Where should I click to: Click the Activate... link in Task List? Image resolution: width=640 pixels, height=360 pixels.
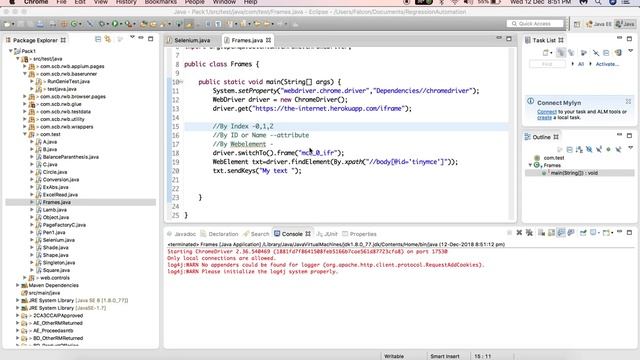click(x=607, y=64)
